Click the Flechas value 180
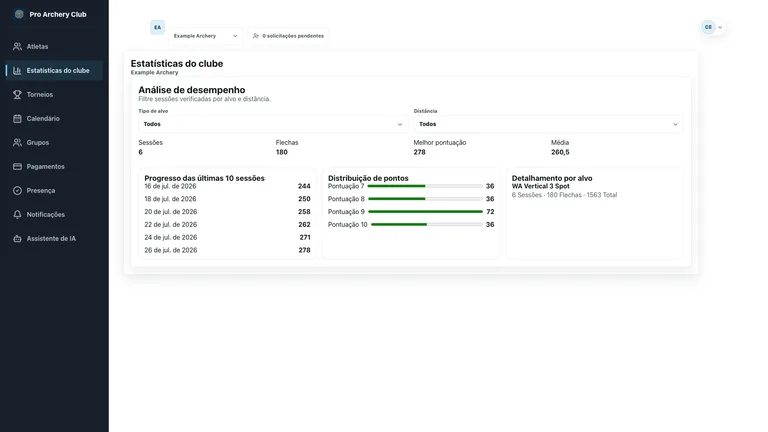Screen dimensions: 768x432 pos(282,152)
